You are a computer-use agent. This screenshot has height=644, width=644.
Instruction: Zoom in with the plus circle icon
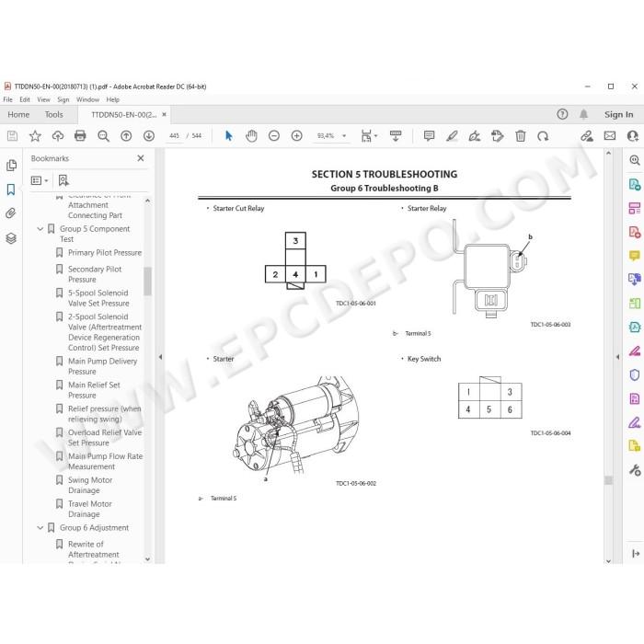(x=296, y=136)
